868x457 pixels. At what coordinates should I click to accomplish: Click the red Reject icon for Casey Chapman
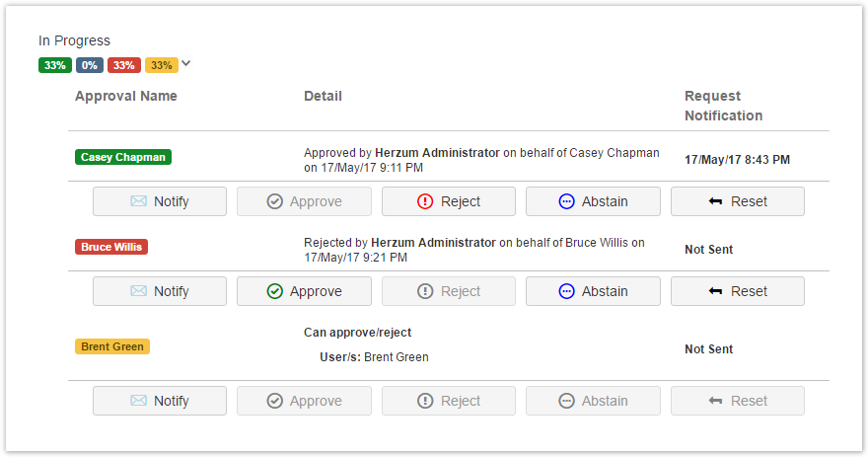425,201
